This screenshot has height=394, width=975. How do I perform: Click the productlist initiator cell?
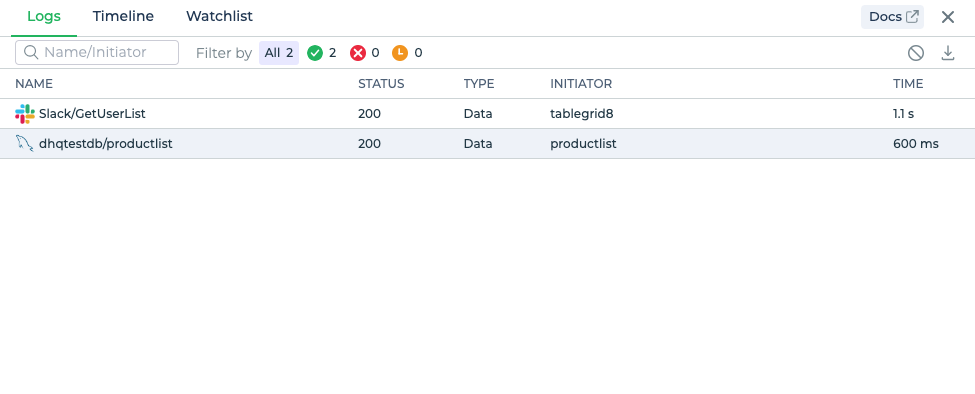click(583, 144)
